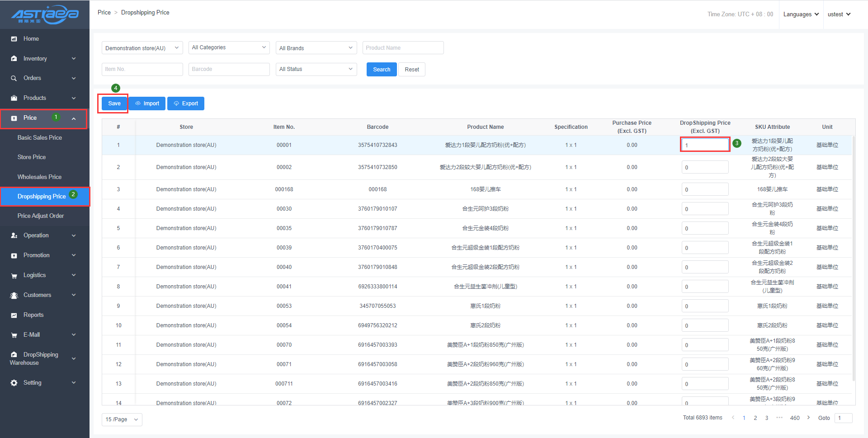Click the Inventory box icon
This screenshot has height=438, width=868.
[14, 59]
